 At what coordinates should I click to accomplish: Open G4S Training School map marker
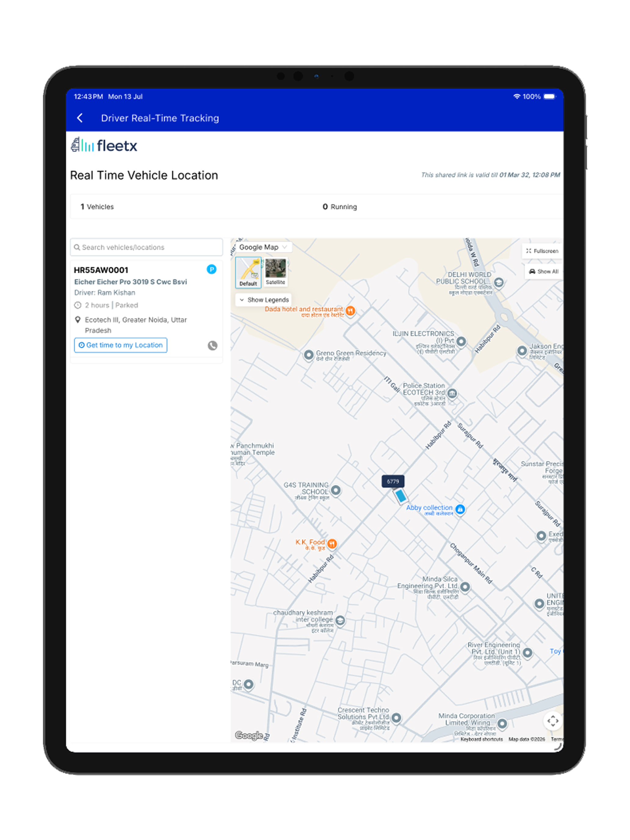[x=336, y=490]
